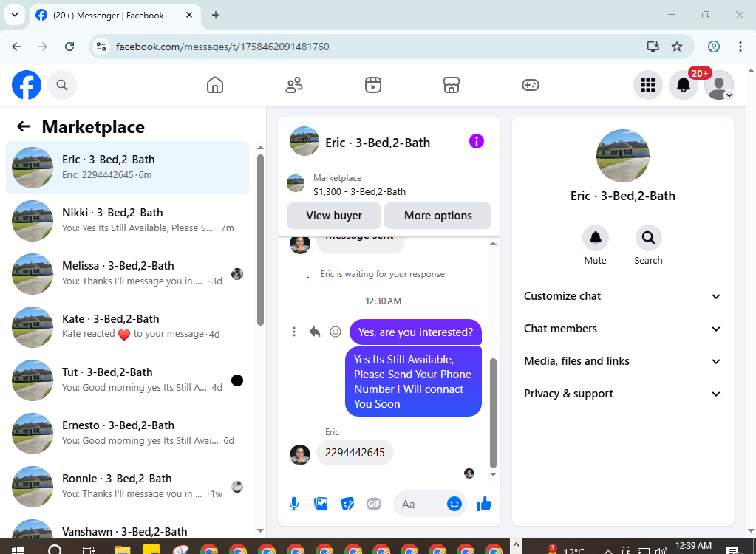Open the Nikki 3-Bed,2-Bath conversation
This screenshot has width=756, height=554.
128,221
